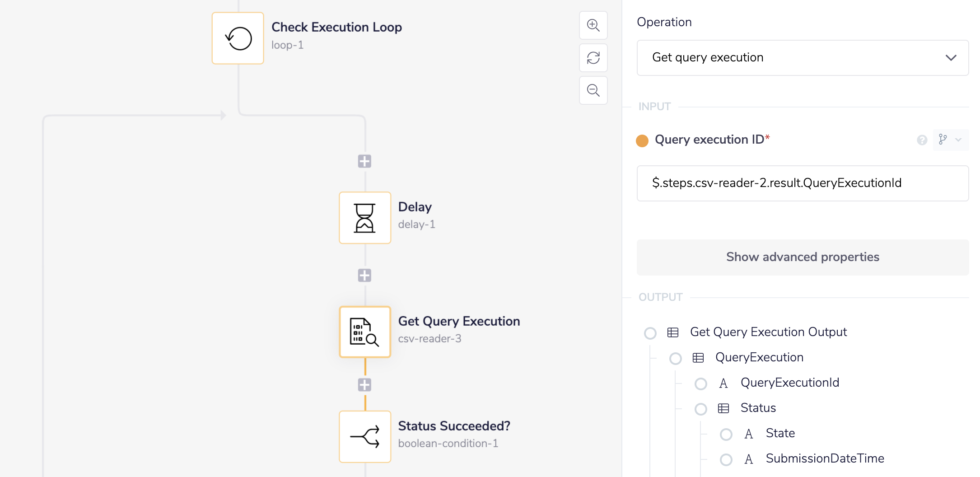Select the Check Execution Loop node icon

tap(238, 38)
